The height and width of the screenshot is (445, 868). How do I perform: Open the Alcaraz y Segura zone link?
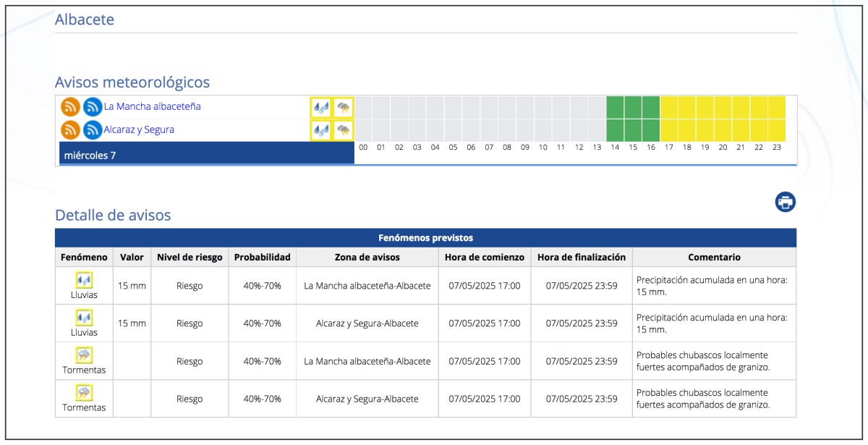(139, 130)
